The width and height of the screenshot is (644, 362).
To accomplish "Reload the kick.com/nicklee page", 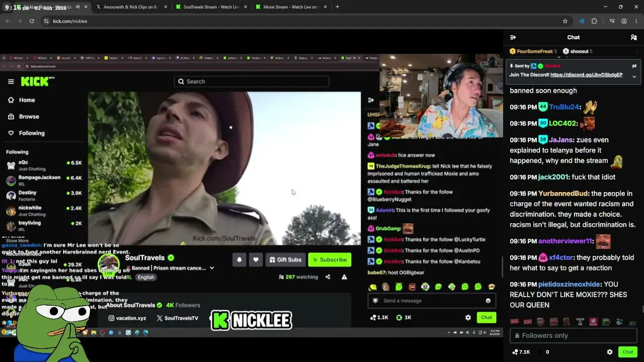I will (32, 21).
